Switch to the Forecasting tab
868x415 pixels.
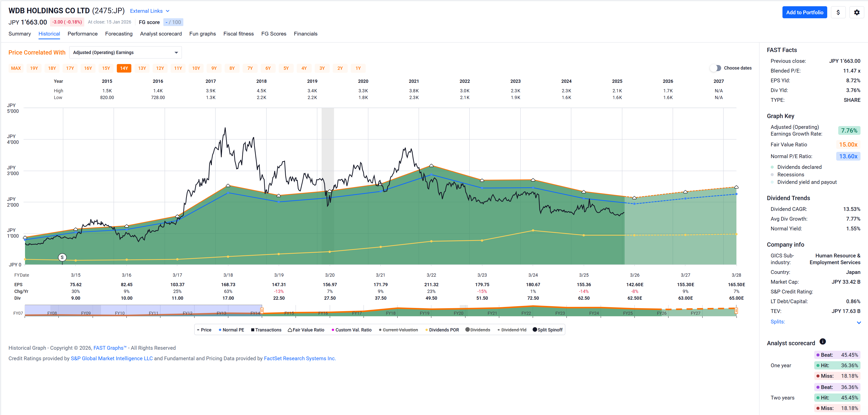[119, 34]
